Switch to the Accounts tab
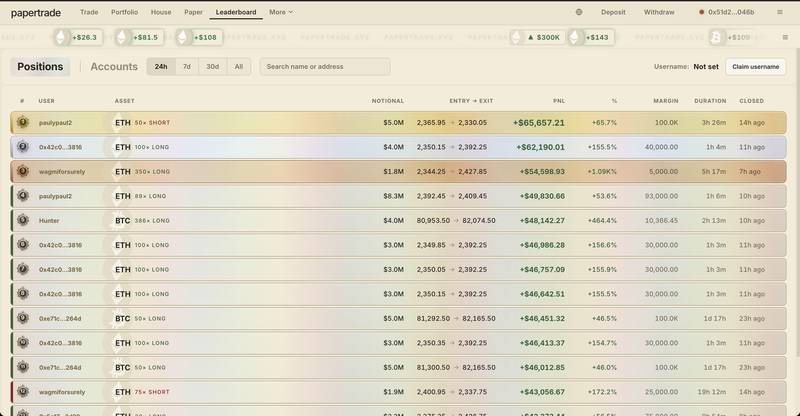 pos(114,66)
